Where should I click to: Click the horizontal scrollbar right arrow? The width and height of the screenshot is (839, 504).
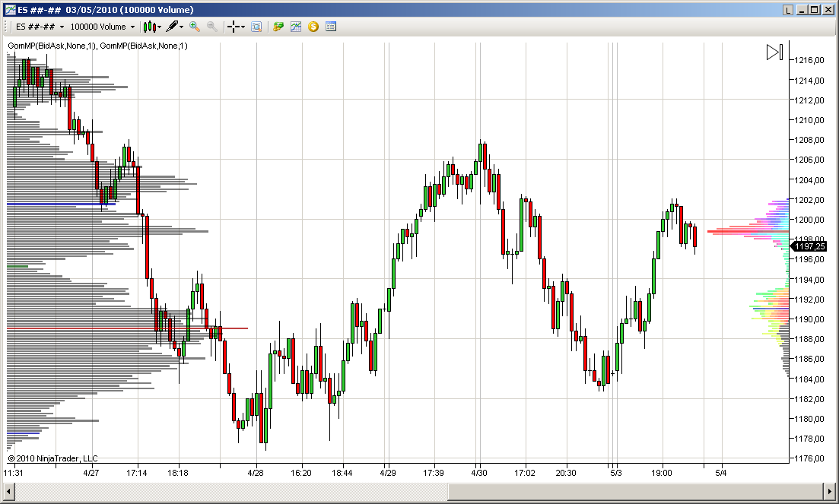pyautogui.click(x=829, y=491)
